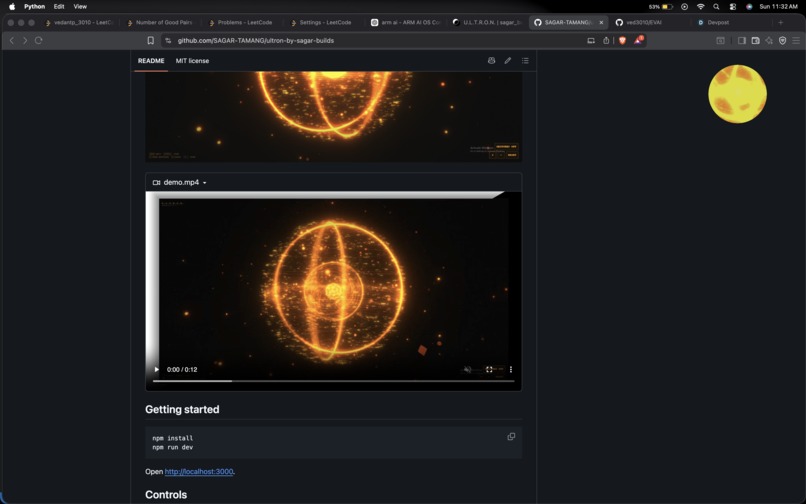Switch to the MIT license tab
Viewport: 806px width, 504px height.
click(x=192, y=61)
